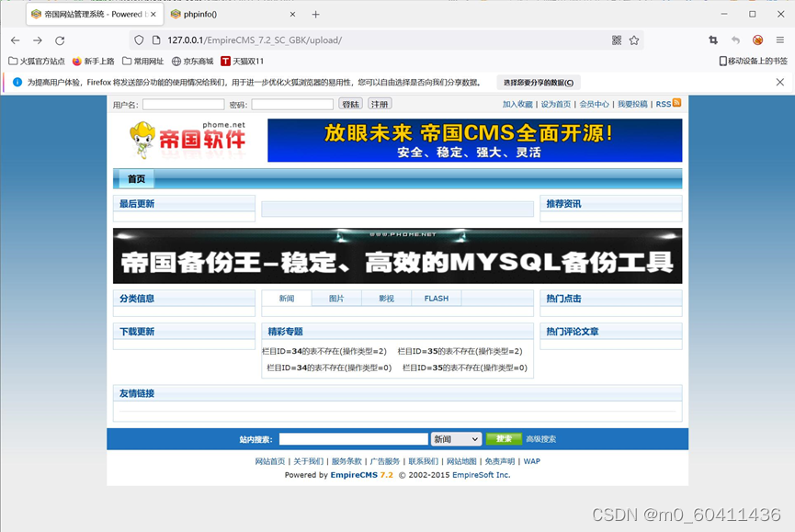The height and width of the screenshot is (532, 795).
Task: Open the red blocker extension icon
Action: point(758,40)
